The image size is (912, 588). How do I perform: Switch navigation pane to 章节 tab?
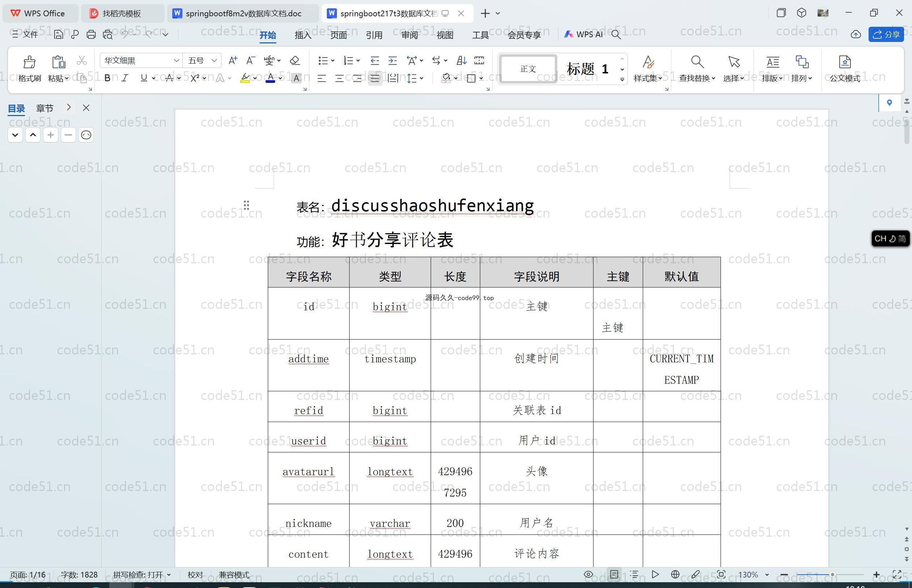[45, 108]
